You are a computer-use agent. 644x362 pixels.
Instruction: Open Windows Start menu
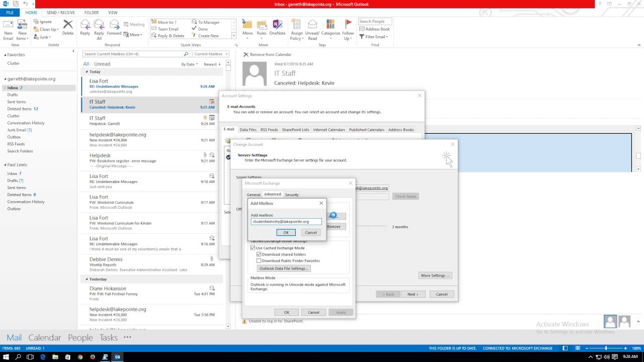[x=7, y=356]
